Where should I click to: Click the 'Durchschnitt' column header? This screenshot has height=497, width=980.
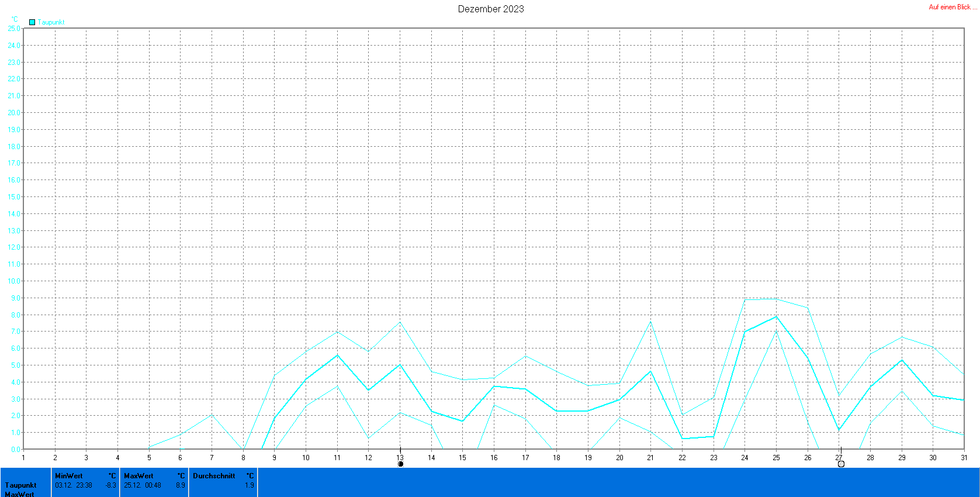click(214, 476)
